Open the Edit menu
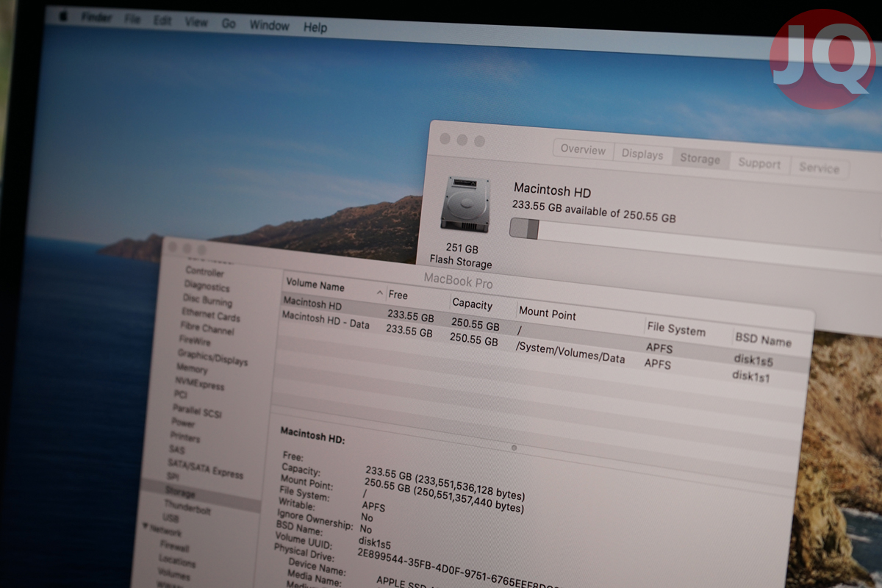882x588 pixels. (x=162, y=21)
